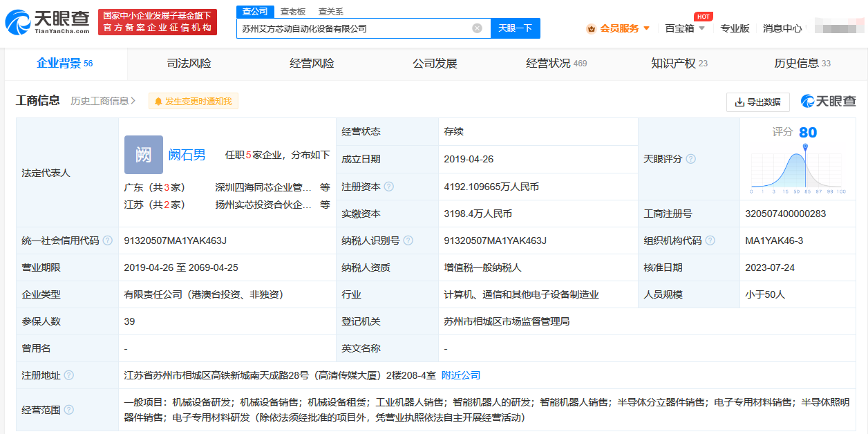Open the 知识产权 tab
868x434 pixels.
[x=679, y=64]
